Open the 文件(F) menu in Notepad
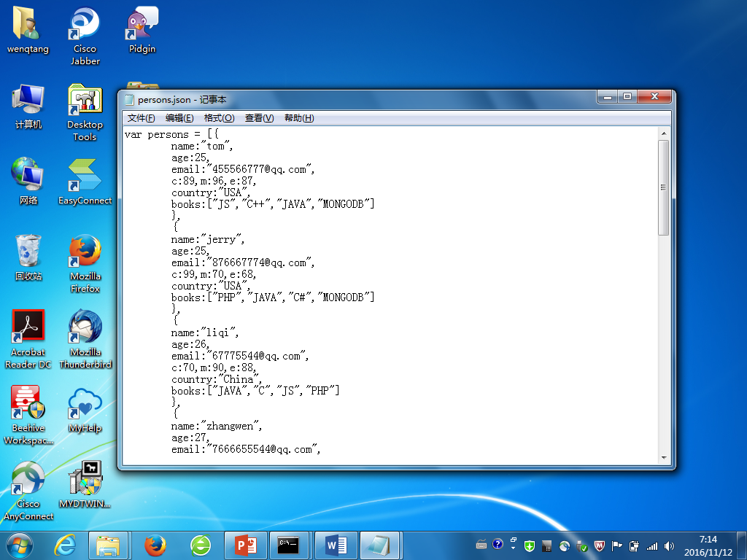The height and width of the screenshot is (560, 747). point(141,118)
